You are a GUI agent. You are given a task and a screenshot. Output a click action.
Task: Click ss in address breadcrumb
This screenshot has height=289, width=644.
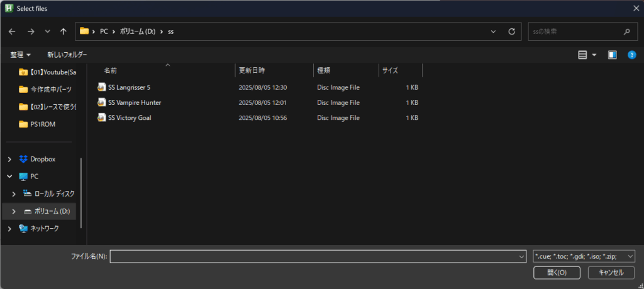pos(171,31)
